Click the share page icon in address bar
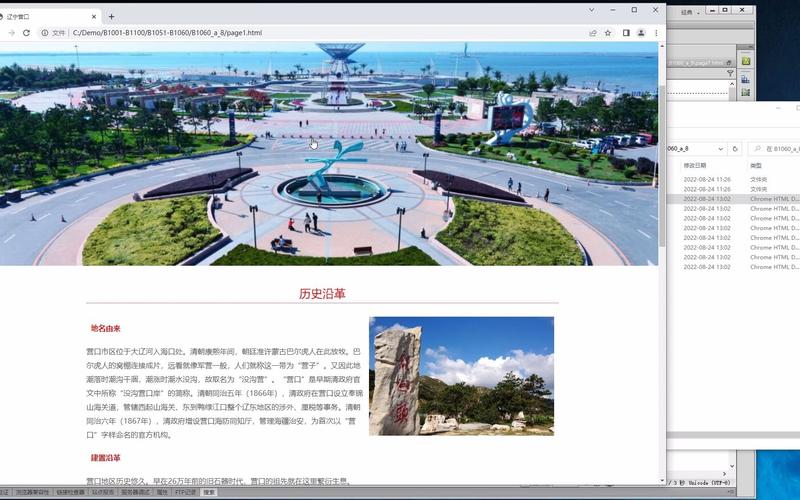Image resolution: width=800 pixels, height=500 pixels. pyautogui.click(x=593, y=33)
